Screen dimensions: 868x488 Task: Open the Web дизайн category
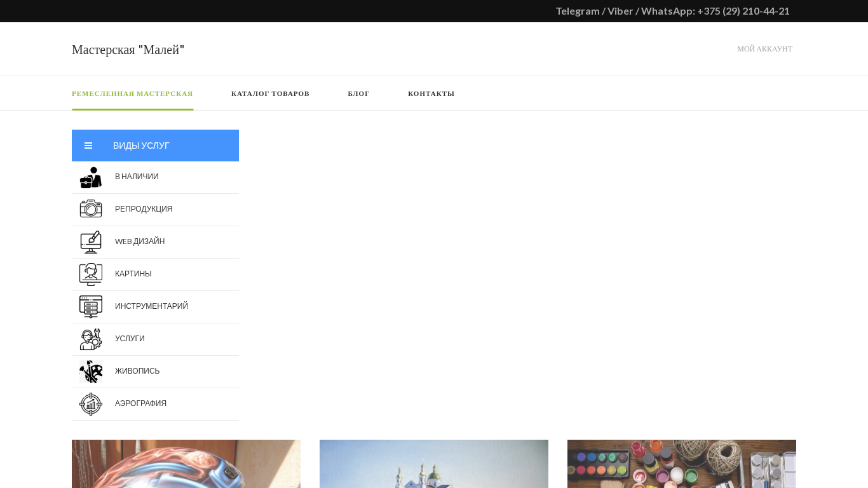140,241
